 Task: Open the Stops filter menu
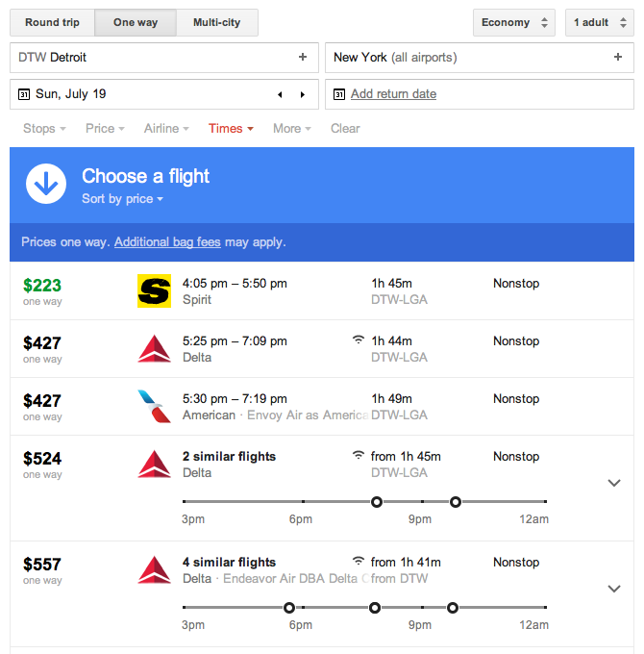pos(44,129)
